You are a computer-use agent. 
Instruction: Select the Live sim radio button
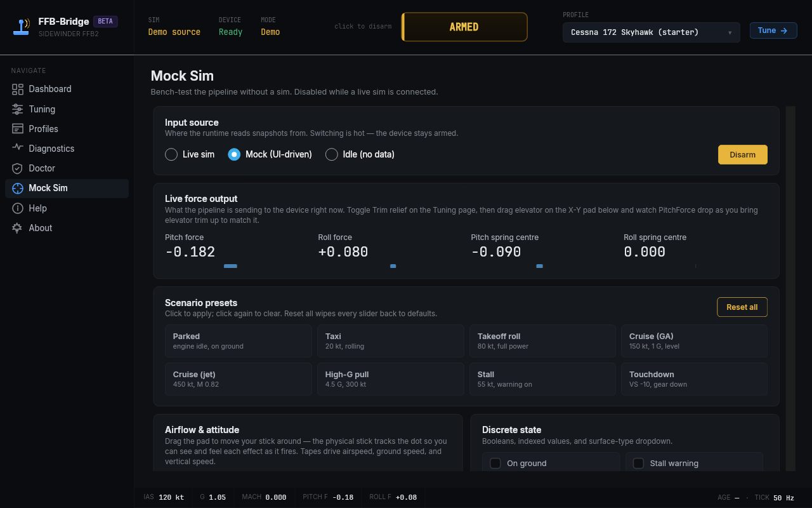[171, 154]
